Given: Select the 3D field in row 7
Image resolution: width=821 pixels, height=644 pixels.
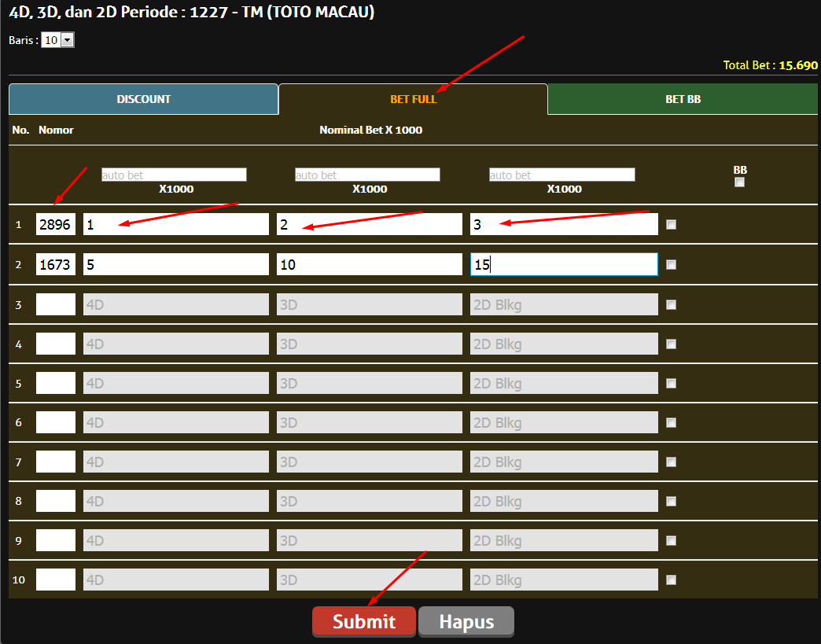Looking at the screenshot, I should (369, 462).
